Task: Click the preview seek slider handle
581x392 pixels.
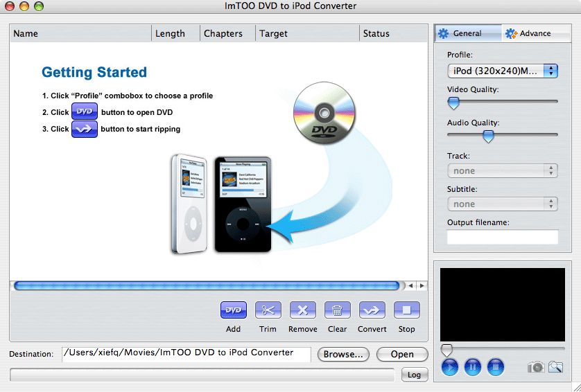Action: (446, 350)
